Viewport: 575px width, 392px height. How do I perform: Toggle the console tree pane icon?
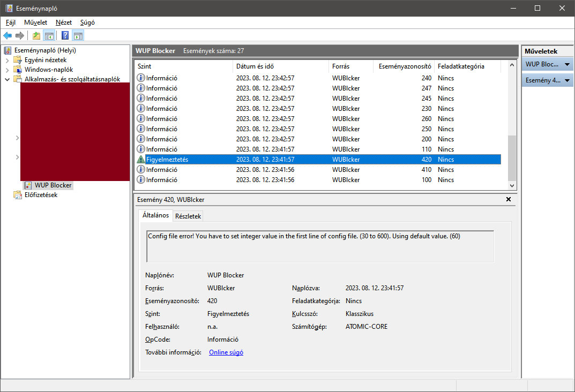[49, 35]
